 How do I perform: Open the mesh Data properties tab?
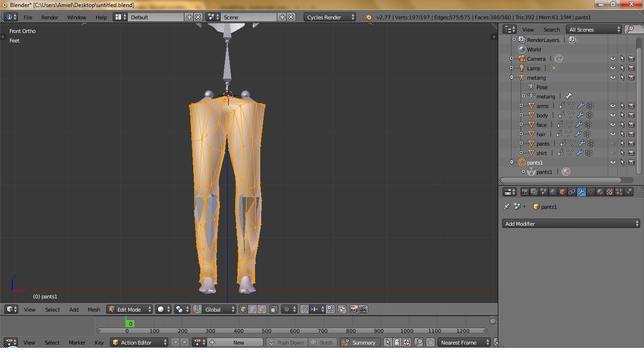point(591,192)
